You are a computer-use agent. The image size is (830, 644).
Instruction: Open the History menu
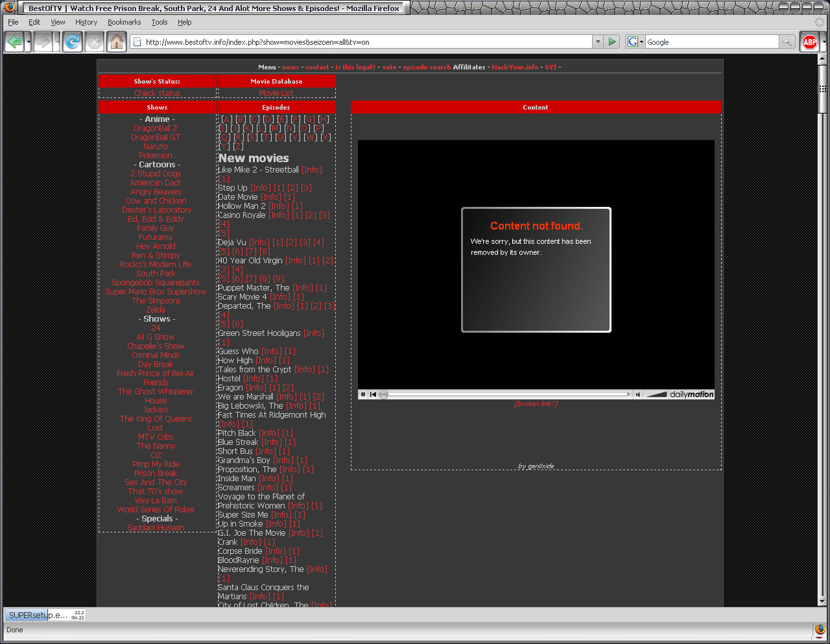click(86, 22)
